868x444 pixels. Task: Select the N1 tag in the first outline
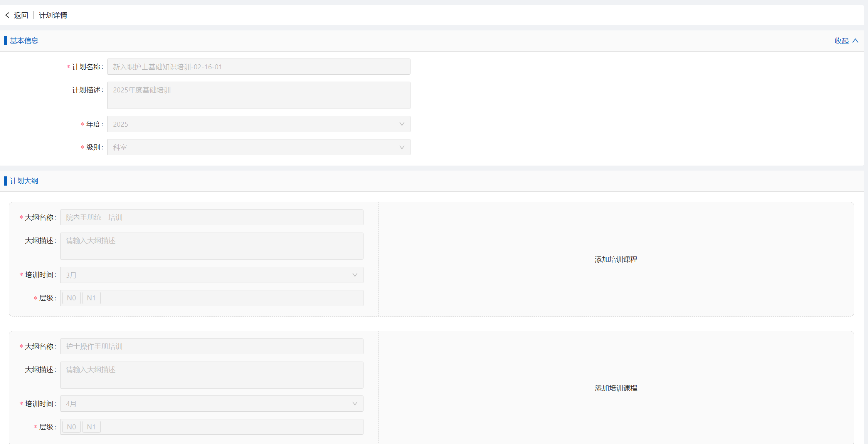(91, 298)
